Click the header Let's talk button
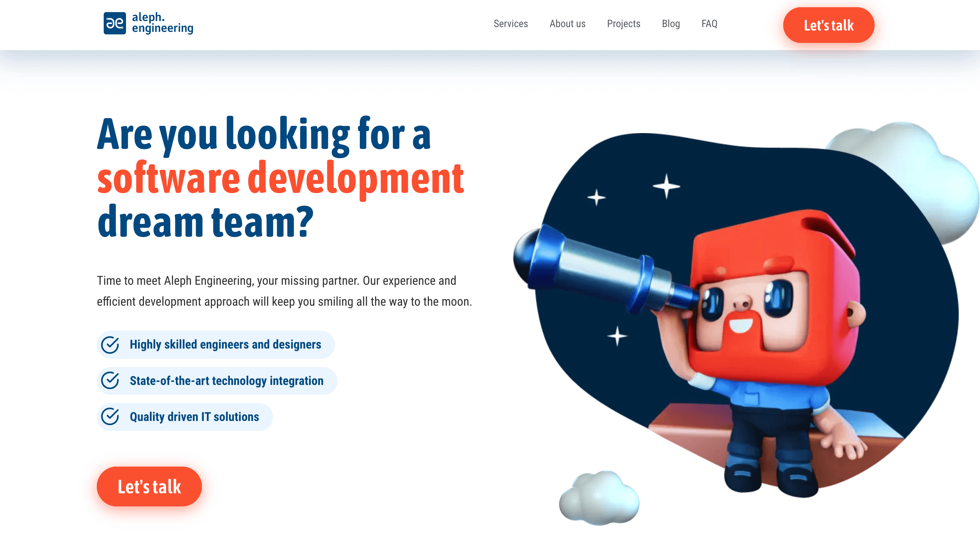 coord(829,25)
